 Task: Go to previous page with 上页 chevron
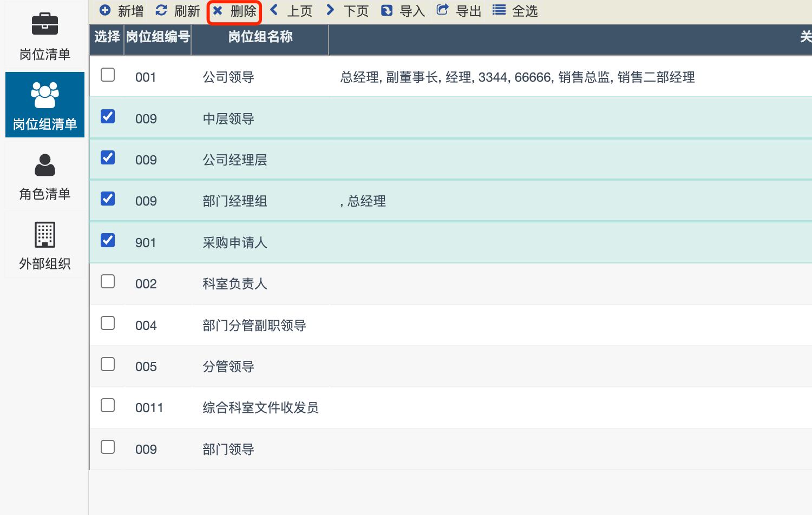point(274,10)
